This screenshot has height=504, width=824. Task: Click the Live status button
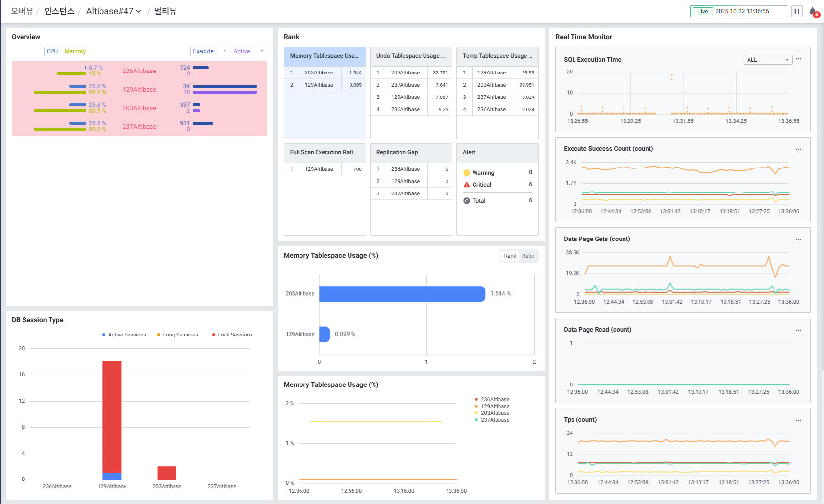point(702,11)
